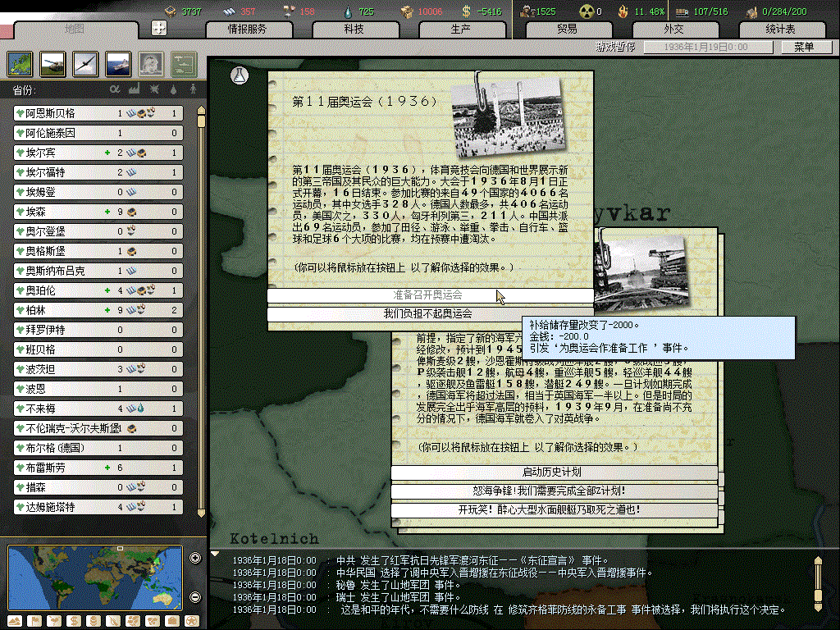Sort provinces by the manpower person icon
Image resolution: width=840 pixels, height=630 pixels.
tap(194, 89)
